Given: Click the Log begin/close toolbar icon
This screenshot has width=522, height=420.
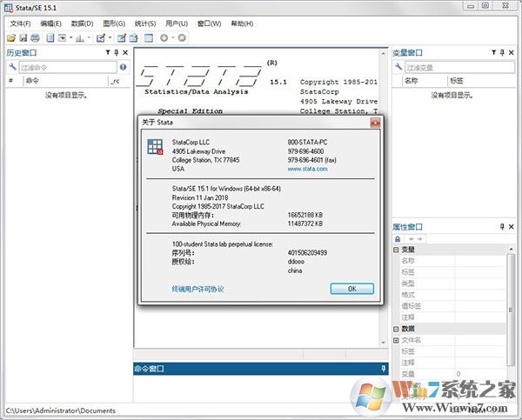Looking at the screenshot, I should tap(50, 38).
